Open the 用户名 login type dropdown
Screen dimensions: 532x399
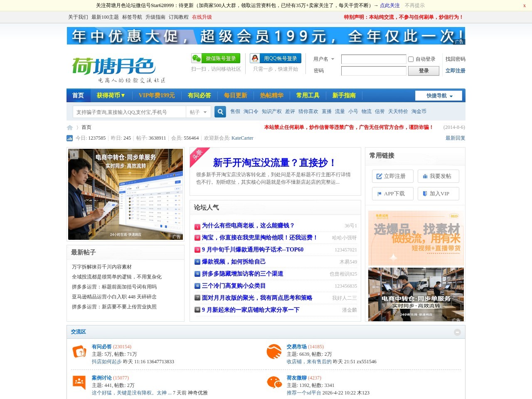point(324,59)
